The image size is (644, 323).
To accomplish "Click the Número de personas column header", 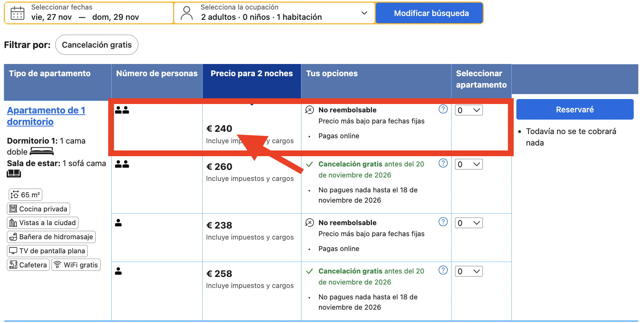I will [x=157, y=81].
